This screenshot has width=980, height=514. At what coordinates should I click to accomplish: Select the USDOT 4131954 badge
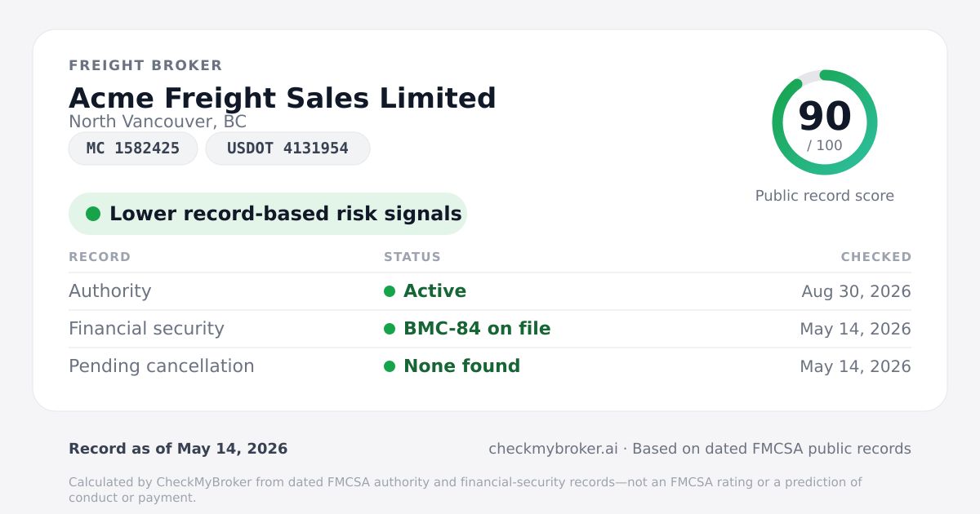(287, 148)
